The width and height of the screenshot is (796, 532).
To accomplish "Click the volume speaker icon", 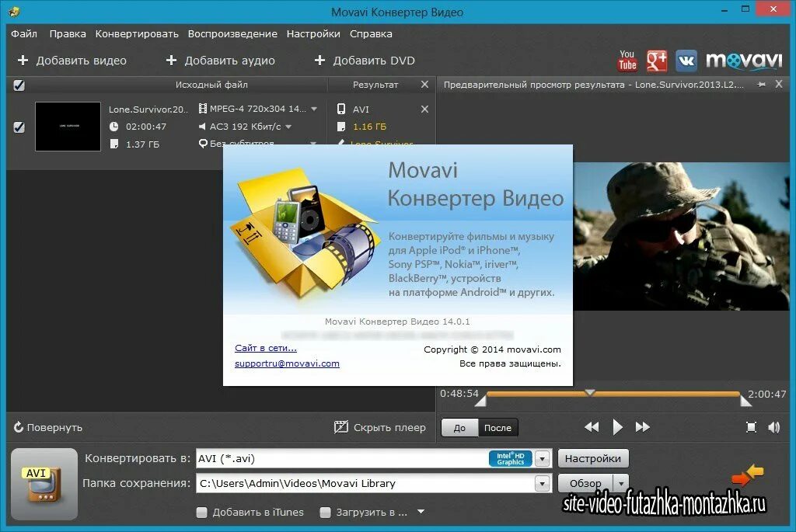I will (x=774, y=427).
